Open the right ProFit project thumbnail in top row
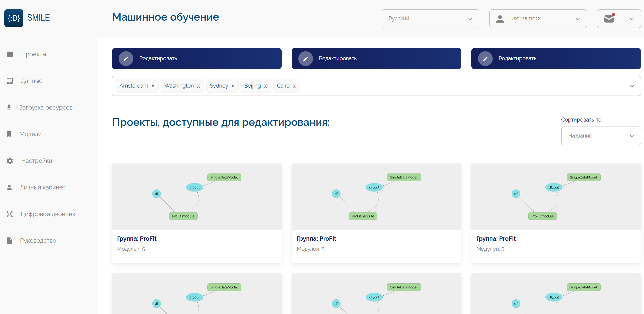Screen dimensions: 644x314 [556, 197]
